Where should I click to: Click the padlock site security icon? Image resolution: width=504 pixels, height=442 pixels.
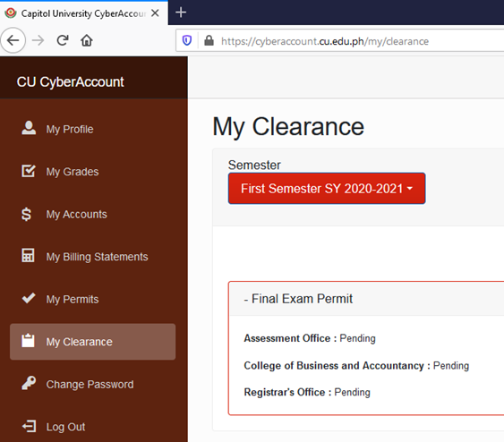[209, 40]
